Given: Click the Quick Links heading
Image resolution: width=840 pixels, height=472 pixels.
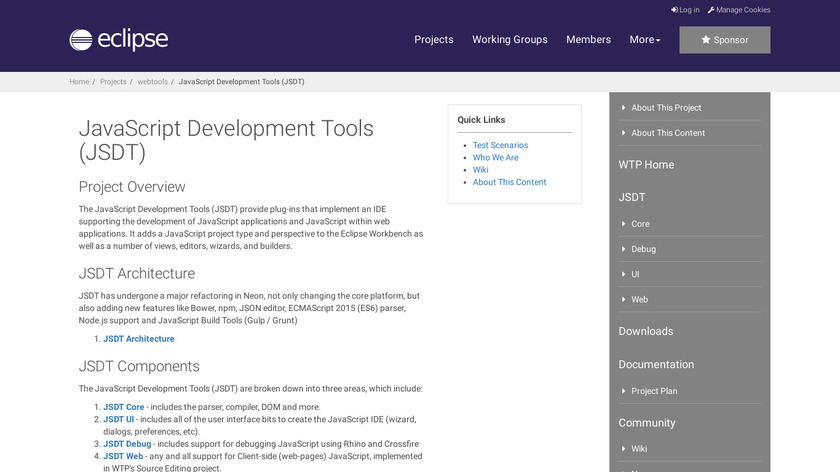Looking at the screenshot, I should [481, 120].
